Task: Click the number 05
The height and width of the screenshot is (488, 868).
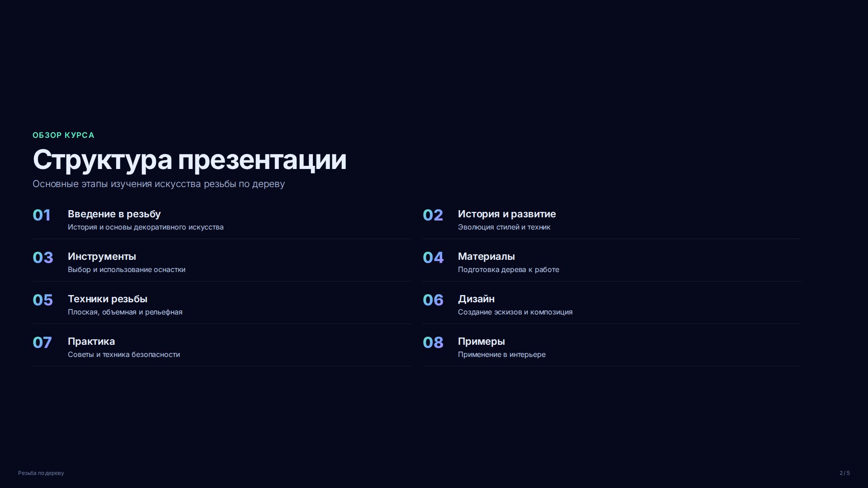Action: coord(43,300)
